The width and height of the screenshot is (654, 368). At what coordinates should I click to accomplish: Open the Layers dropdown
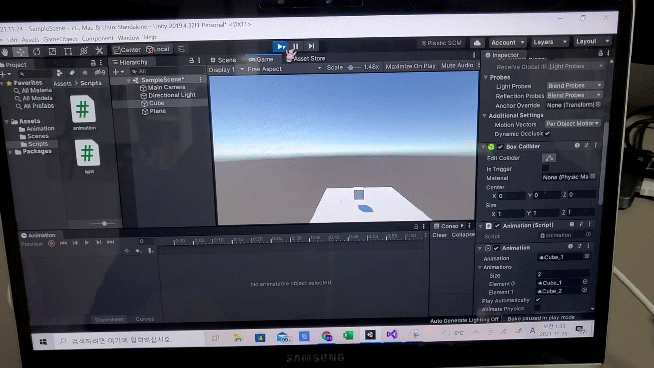(550, 42)
